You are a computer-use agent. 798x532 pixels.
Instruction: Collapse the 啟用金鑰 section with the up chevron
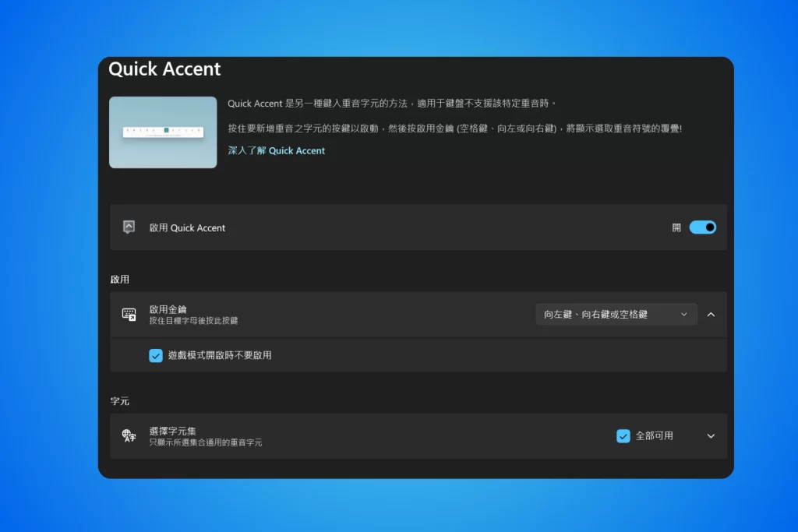tap(711, 315)
